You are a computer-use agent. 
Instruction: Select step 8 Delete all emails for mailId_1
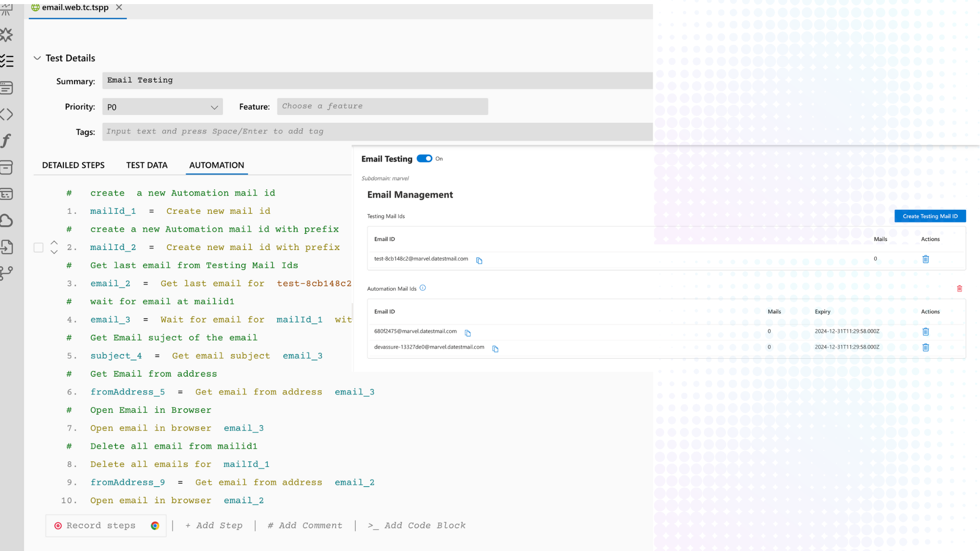180,465
